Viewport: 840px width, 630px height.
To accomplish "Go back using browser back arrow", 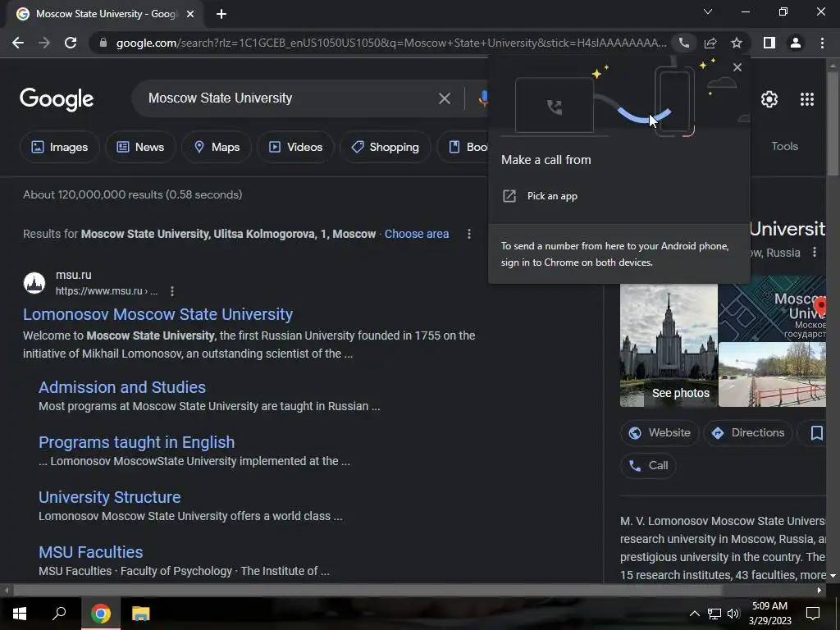I will click(18, 43).
